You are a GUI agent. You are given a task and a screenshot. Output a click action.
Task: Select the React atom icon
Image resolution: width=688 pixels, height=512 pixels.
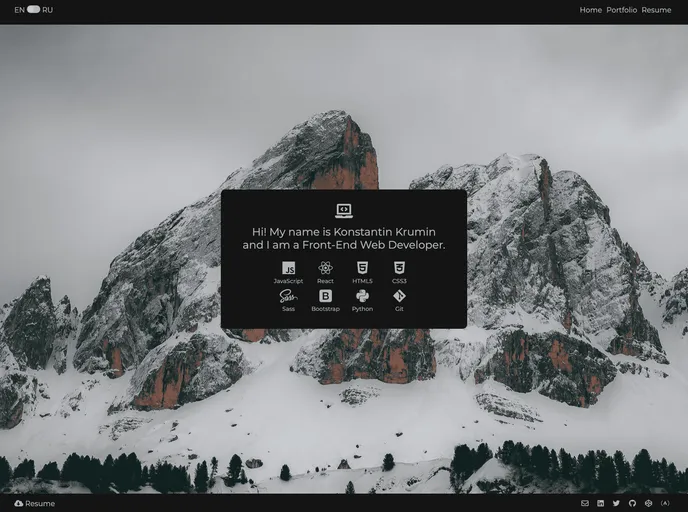coord(325,268)
